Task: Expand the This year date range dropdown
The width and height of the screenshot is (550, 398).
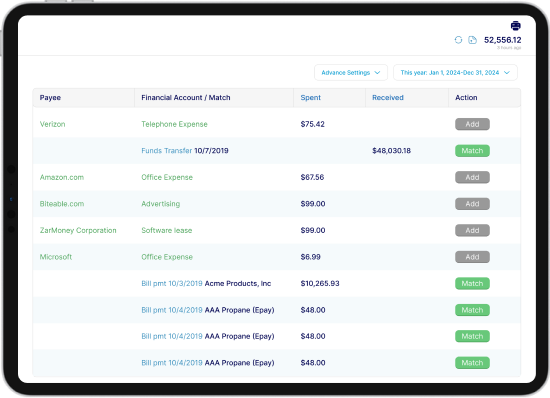Action: point(455,73)
